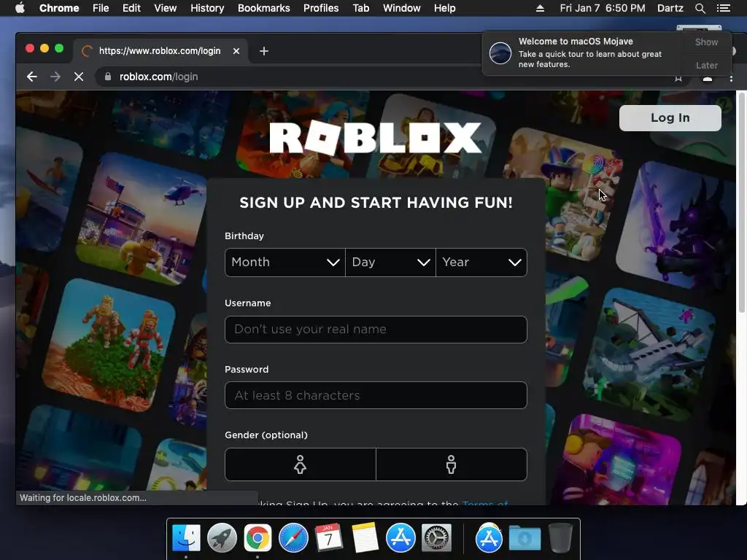The image size is (747, 560).
Task: Expand the Year birthday dropdown
Action: coord(481,262)
